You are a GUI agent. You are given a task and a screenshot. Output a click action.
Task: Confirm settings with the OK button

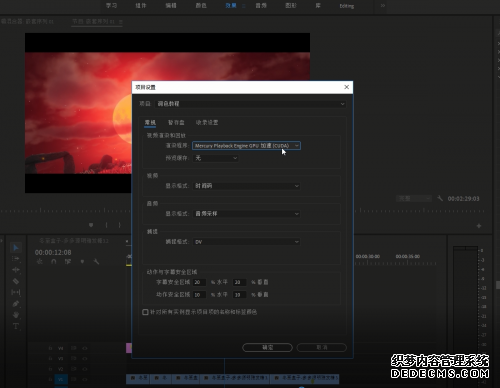coord(267,347)
